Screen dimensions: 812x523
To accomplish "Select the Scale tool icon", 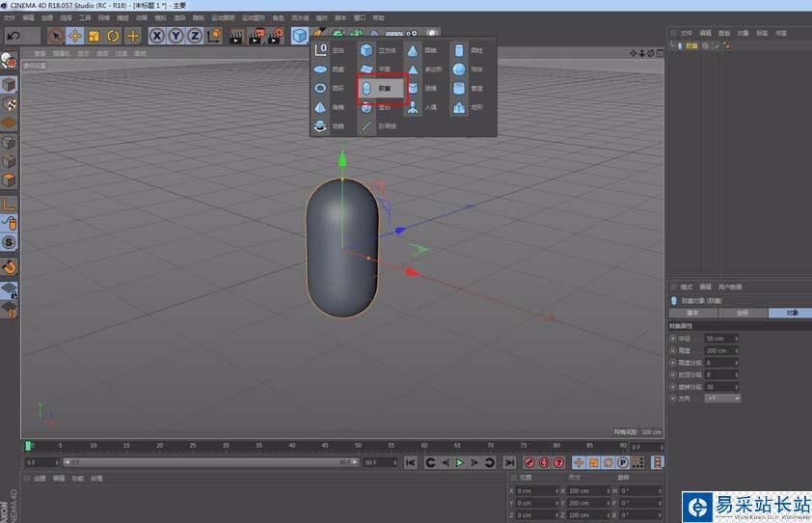I will (x=94, y=36).
